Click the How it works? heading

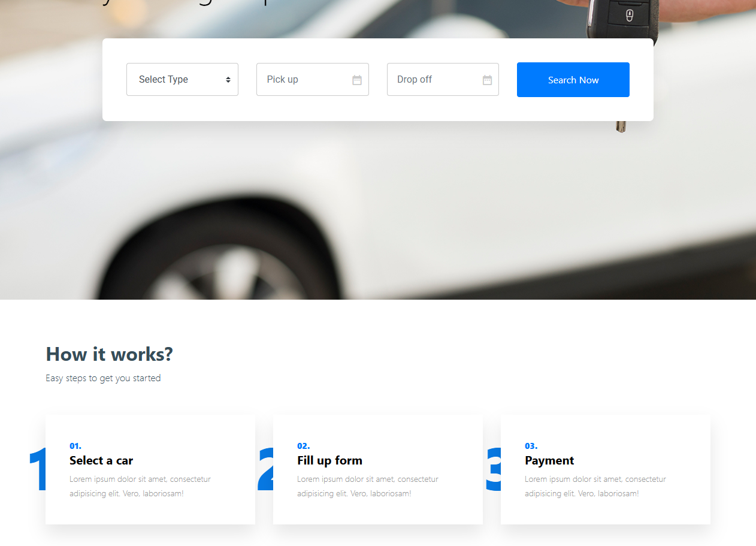(109, 354)
